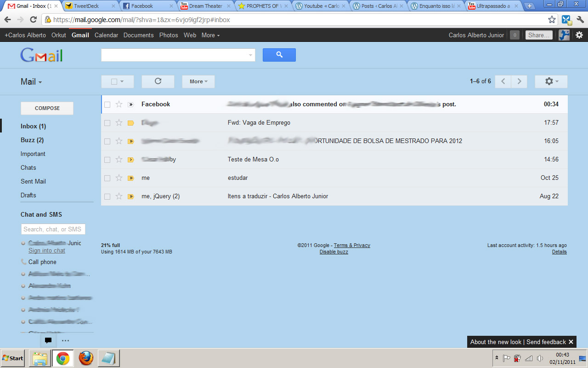Reload the page in Chrome
This screenshot has height=368, width=588.
point(33,20)
